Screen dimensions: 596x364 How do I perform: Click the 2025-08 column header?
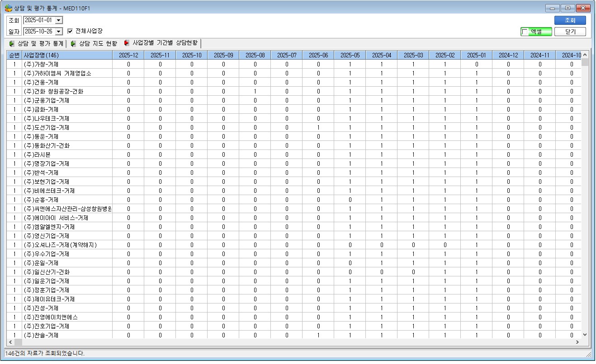pos(255,55)
